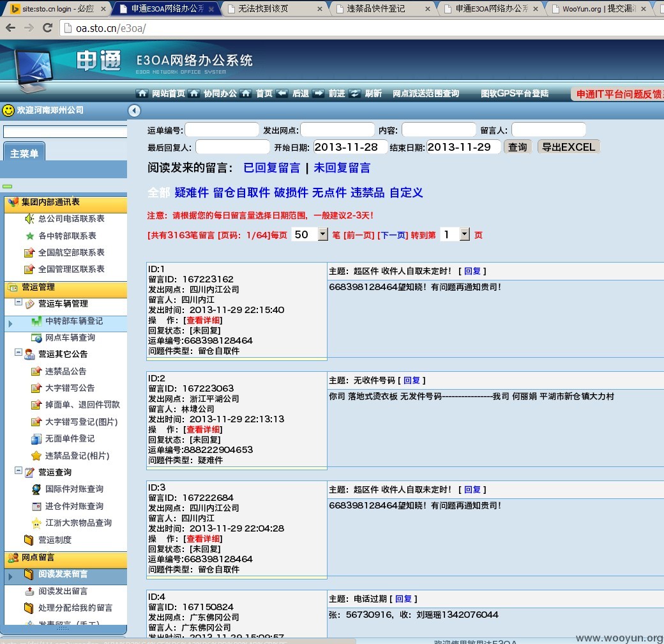This screenshot has width=664, height=644.
Task: Click the browser forward arrow
Action: (x=29, y=28)
